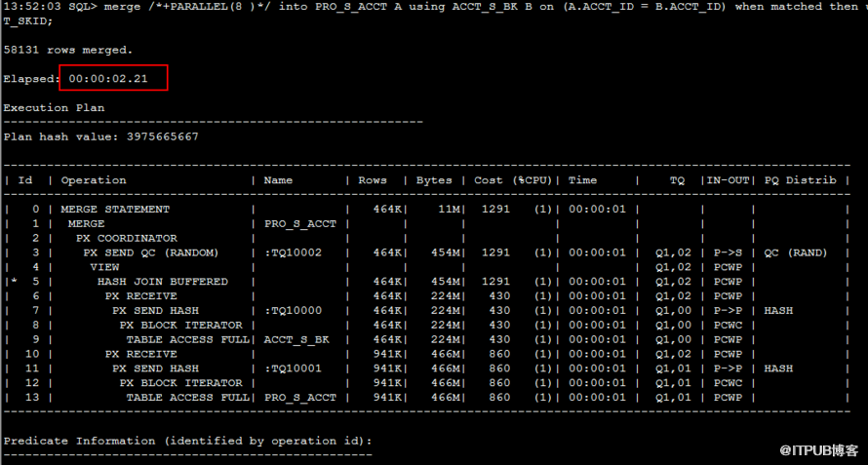Click 'PCWC' in the row 8
The height and width of the screenshot is (465, 868).
click(728, 325)
